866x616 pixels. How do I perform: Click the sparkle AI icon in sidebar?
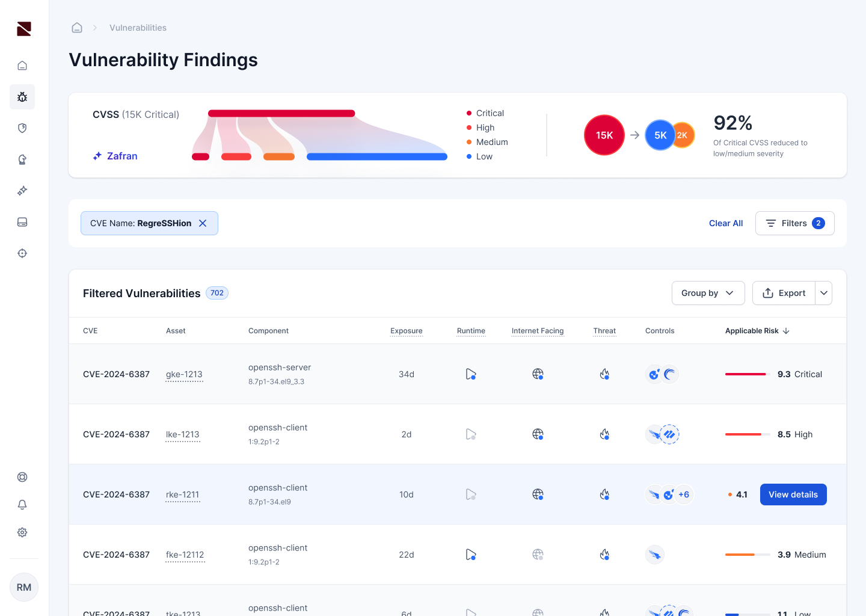[x=22, y=191]
